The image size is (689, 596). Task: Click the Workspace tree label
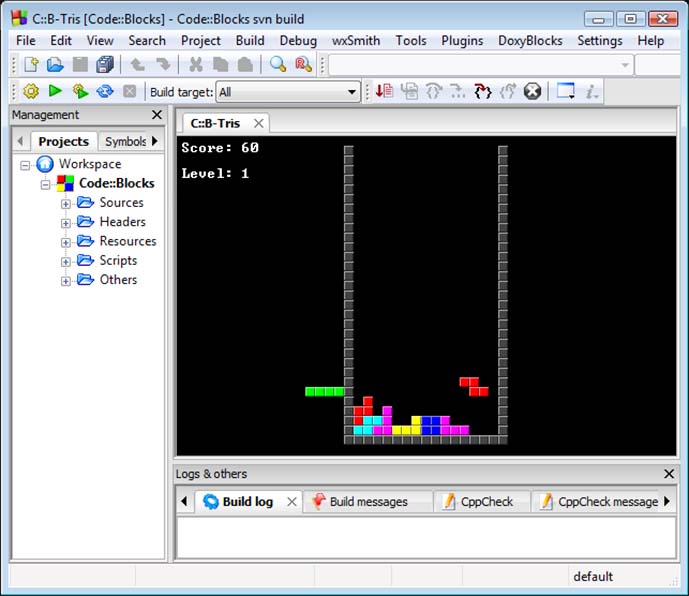(90, 164)
